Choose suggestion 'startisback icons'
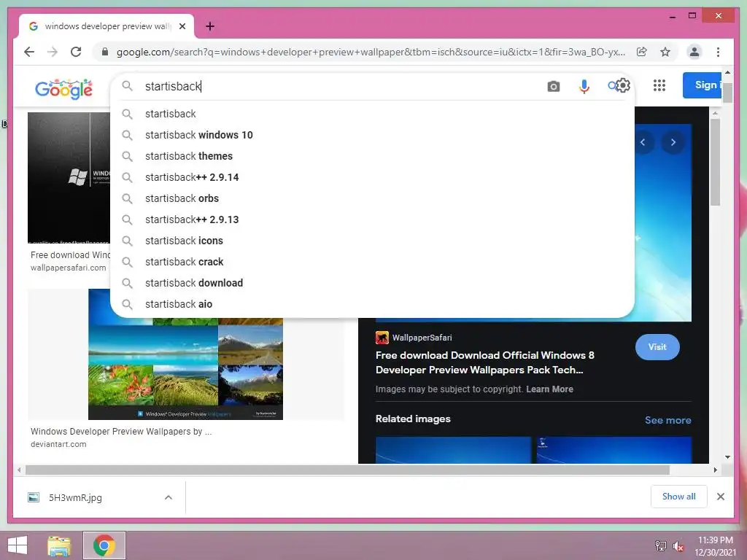The image size is (747, 560). click(x=372, y=241)
